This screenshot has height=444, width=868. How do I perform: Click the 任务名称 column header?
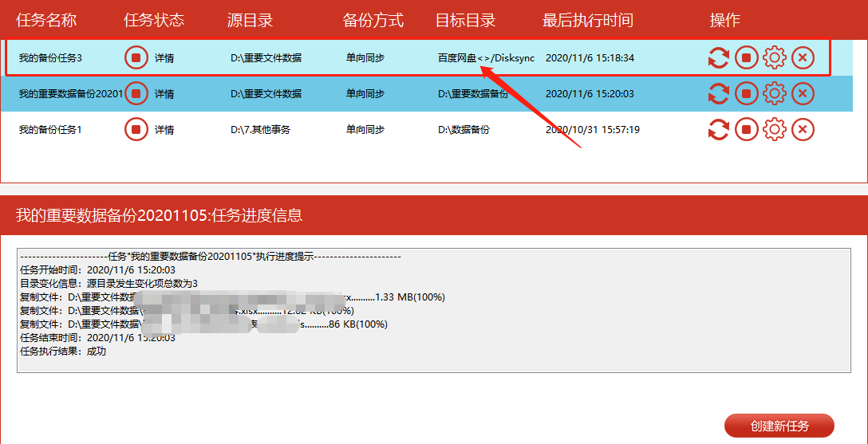[x=46, y=20]
